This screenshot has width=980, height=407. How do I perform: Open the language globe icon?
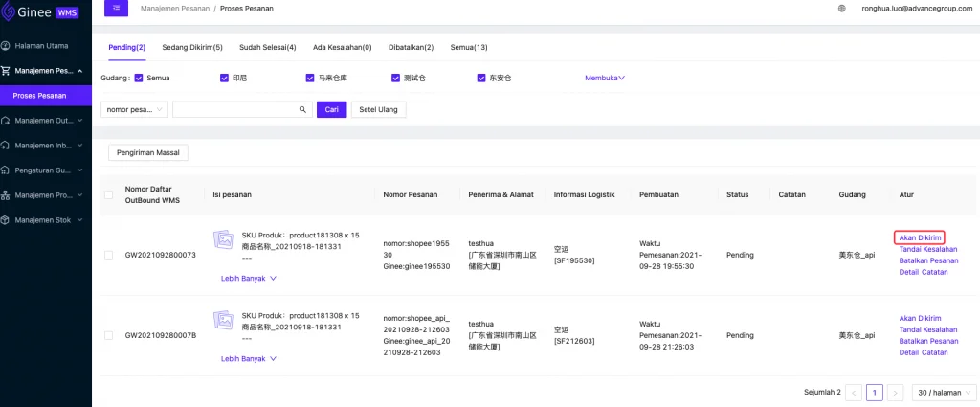click(842, 9)
